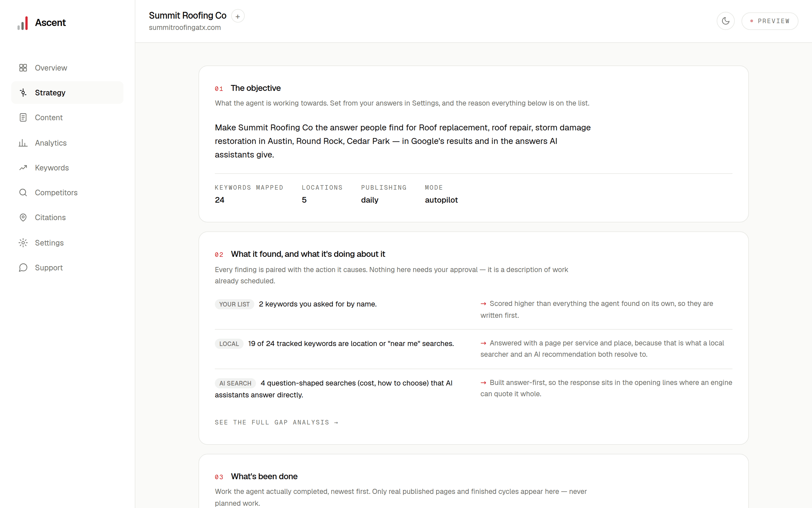
Task: Click the Keywords Mapped value 24
Action: point(219,200)
